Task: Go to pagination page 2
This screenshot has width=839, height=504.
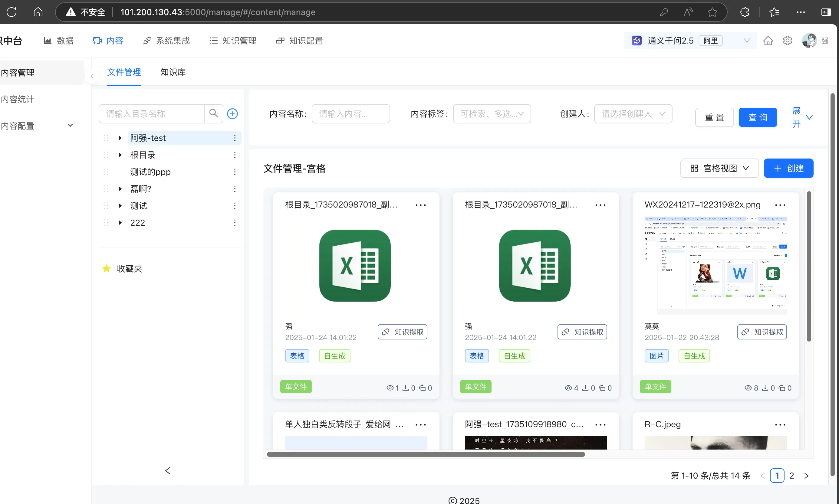Action: click(x=792, y=476)
